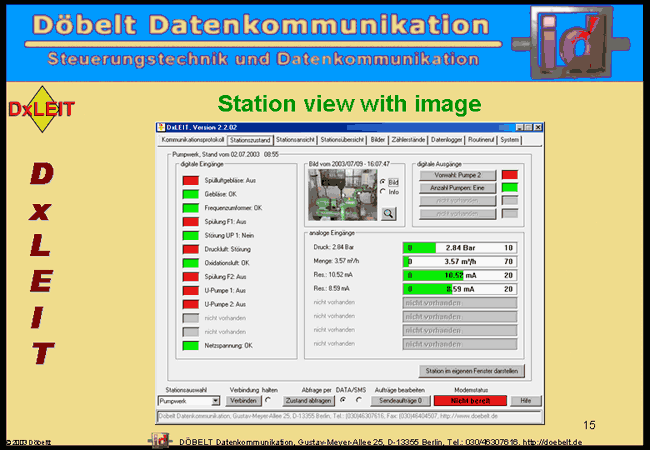Screen dimensions: 650x450
Task: Open the Zählerstände tab
Action: click(x=408, y=140)
